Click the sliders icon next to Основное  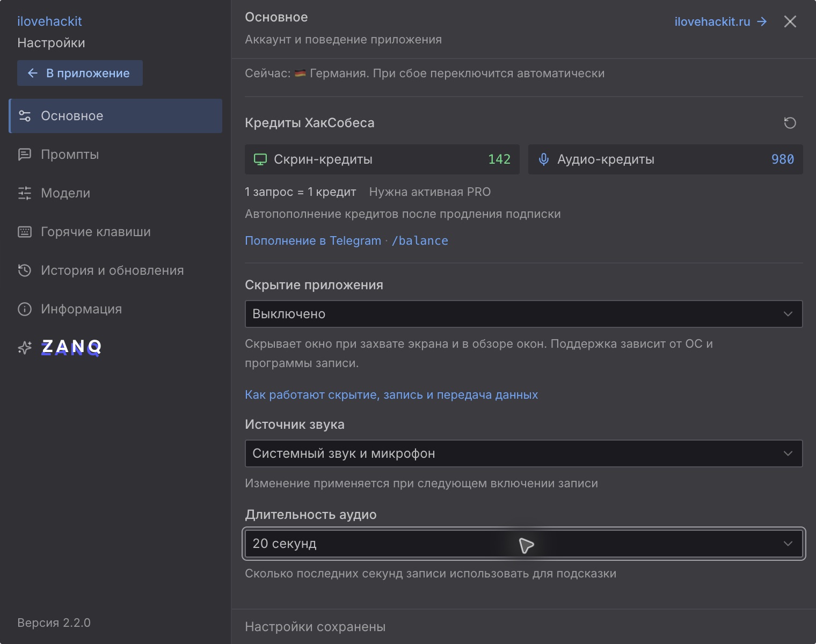(25, 116)
